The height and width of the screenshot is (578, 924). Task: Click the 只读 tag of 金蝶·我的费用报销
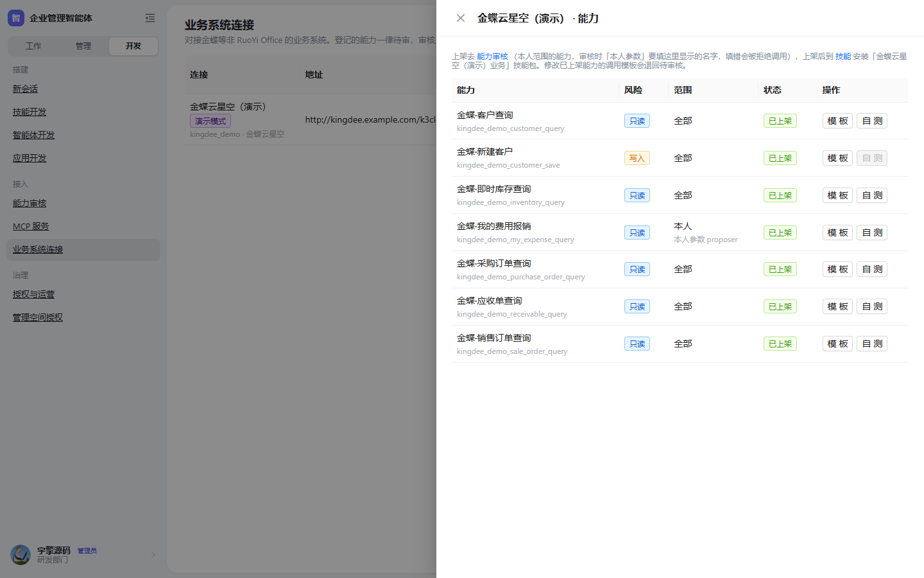(x=637, y=232)
